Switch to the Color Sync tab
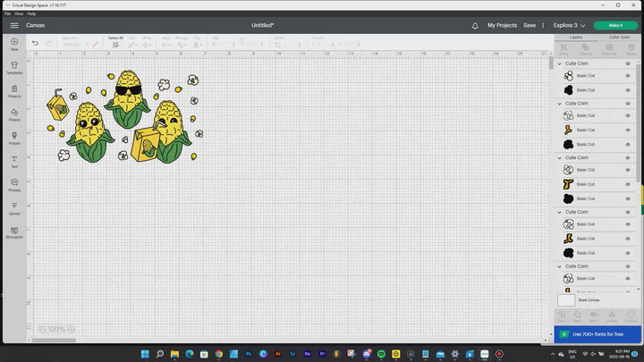This screenshot has height=362, width=644. pos(618,37)
